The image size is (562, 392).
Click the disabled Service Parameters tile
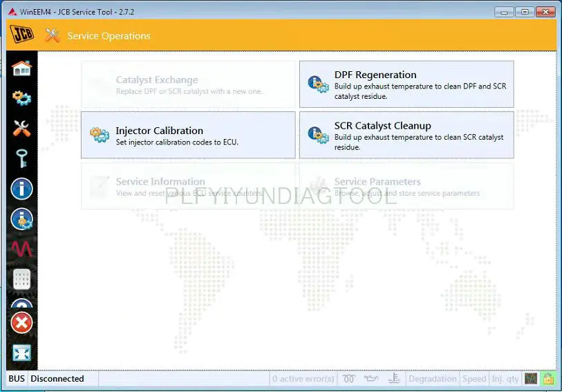tap(406, 186)
